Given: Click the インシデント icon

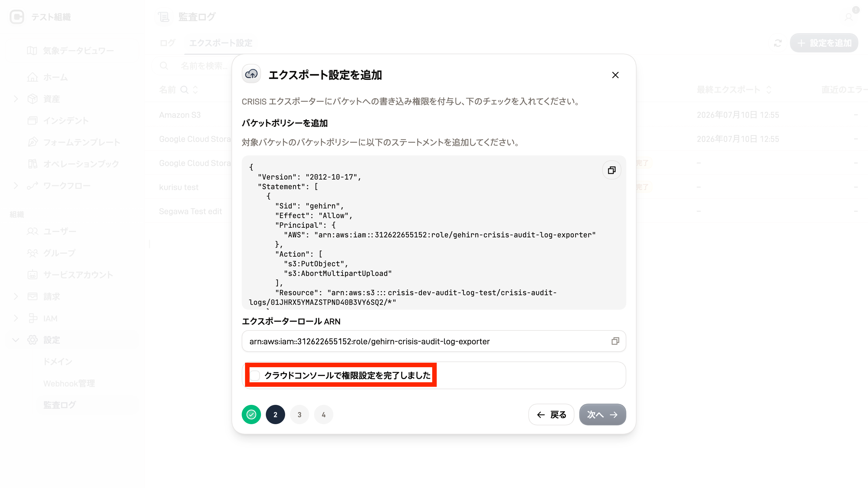Looking at the screenshot, I should coord(32,120).
